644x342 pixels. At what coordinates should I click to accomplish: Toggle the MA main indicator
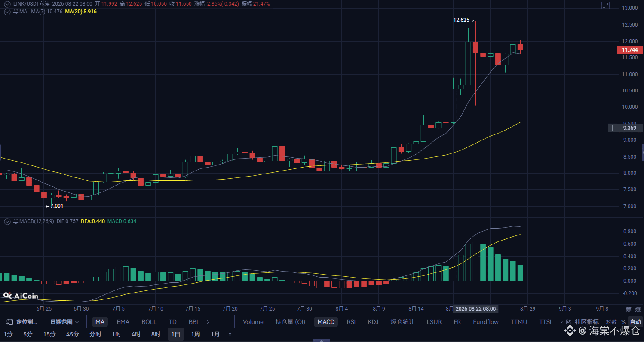coord(100,322)
